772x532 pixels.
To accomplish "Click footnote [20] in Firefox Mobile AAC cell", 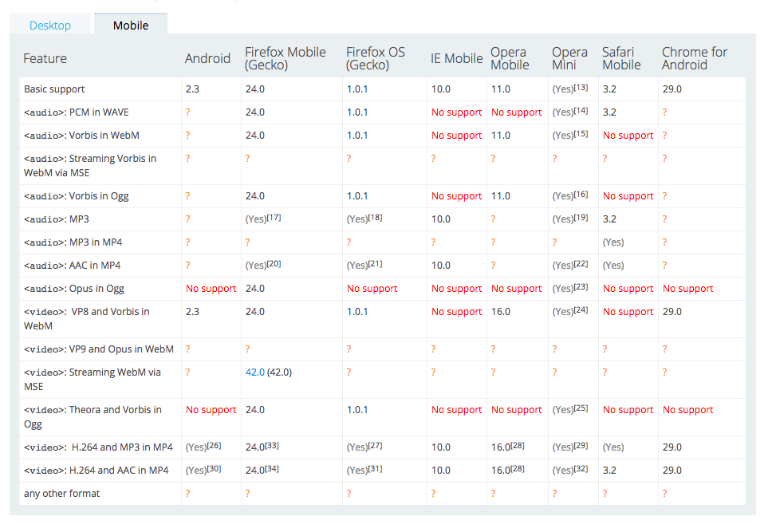I will [274, 263].
